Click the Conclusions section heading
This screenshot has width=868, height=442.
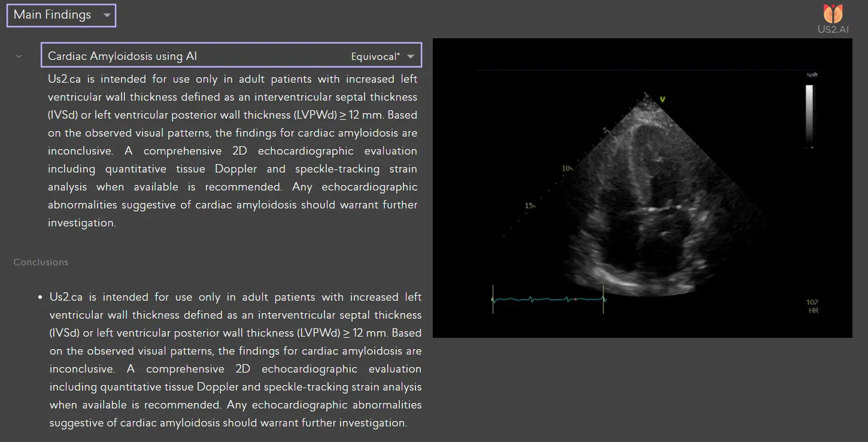[41, 262]
